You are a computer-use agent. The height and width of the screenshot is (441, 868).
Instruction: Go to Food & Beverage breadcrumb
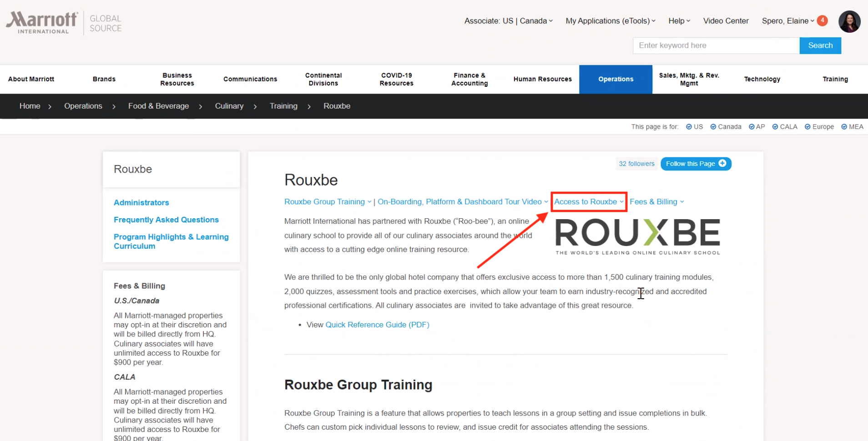pyautogui.click(x=158, y=106)
